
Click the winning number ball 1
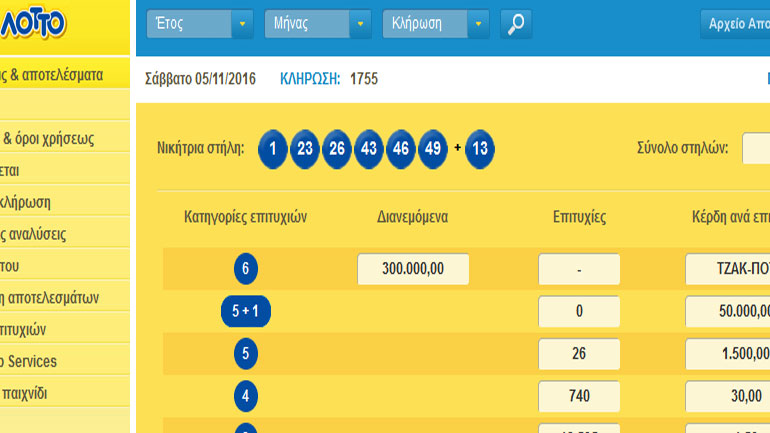coord(273,149)
